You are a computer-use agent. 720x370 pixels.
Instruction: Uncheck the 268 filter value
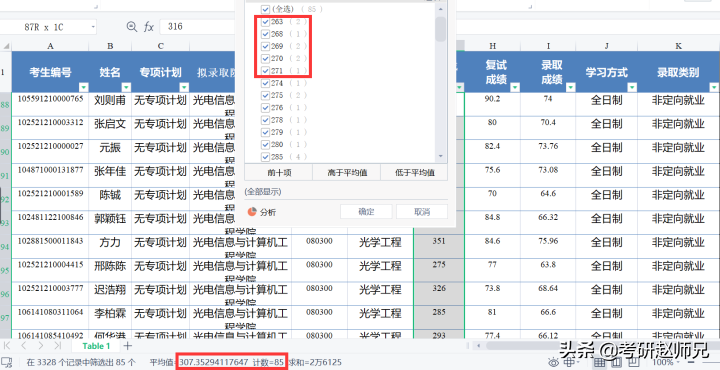[x=265, y=34]
